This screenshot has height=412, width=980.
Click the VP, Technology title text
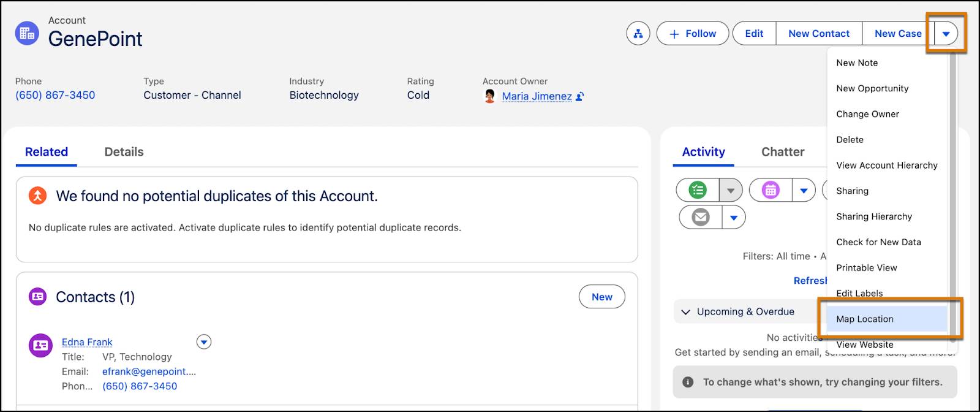click(x=137, y=357)
